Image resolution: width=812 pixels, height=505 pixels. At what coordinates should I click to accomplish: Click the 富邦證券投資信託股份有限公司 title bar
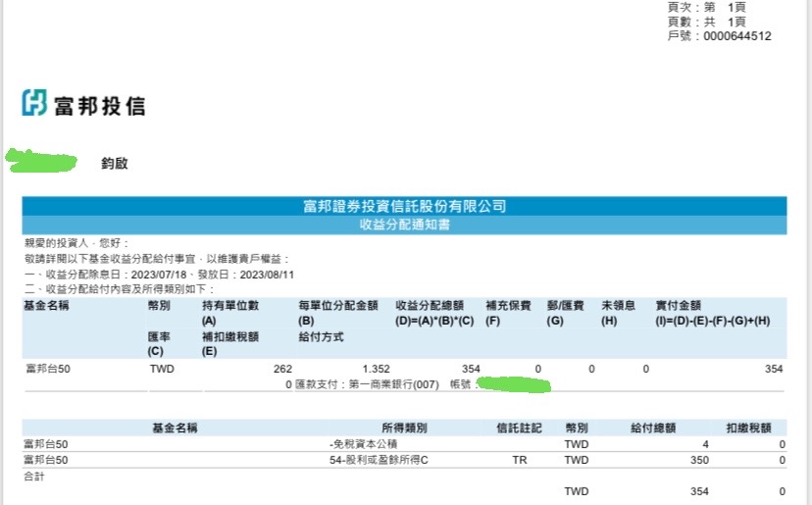(x=404, y=206)
